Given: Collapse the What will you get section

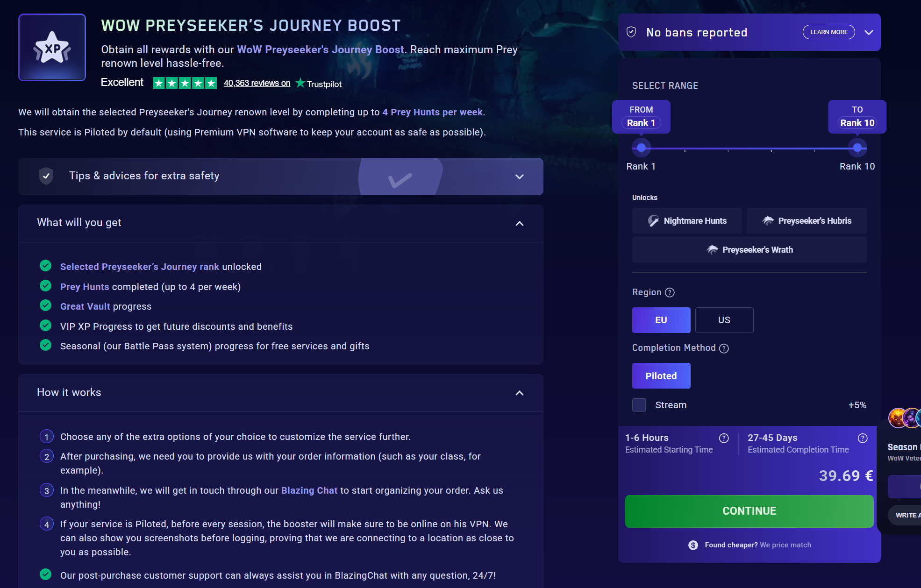Looking at the screenshot, I should tap(519, 223).
